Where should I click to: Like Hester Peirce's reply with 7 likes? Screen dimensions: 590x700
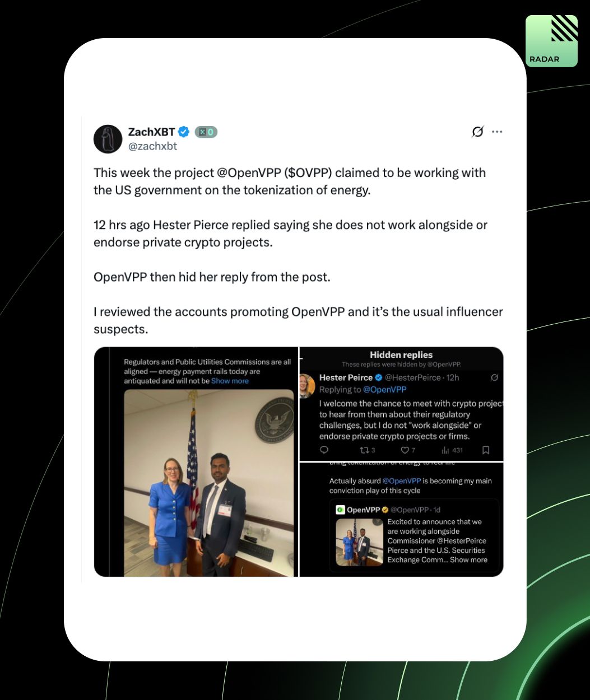(405, 450)
